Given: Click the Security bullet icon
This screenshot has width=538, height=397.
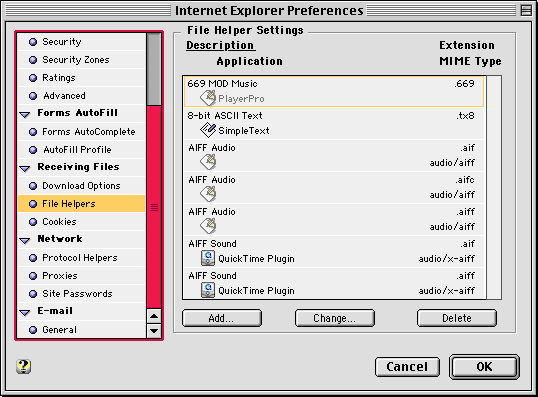Looking at the screenshot, I should pos(33,42).
